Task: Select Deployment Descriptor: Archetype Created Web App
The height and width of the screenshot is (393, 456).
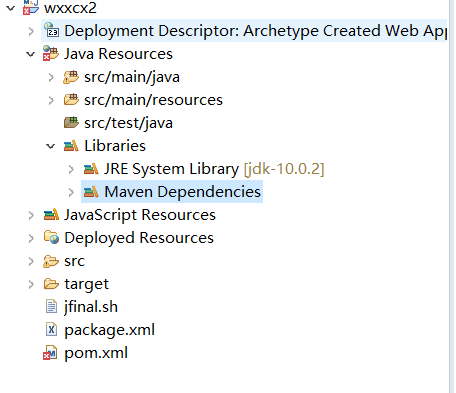Action: tap(255, 31)
